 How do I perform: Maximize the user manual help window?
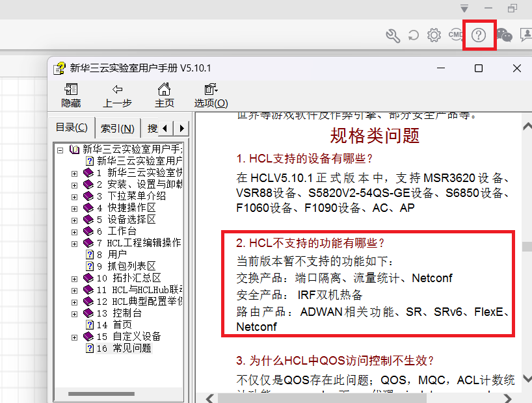(479, 68)
